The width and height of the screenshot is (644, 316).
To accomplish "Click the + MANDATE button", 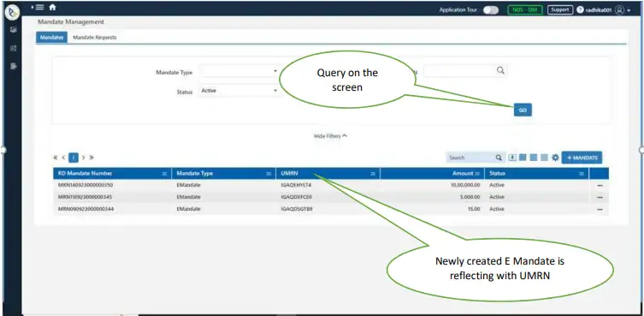I will pos(582,158).
